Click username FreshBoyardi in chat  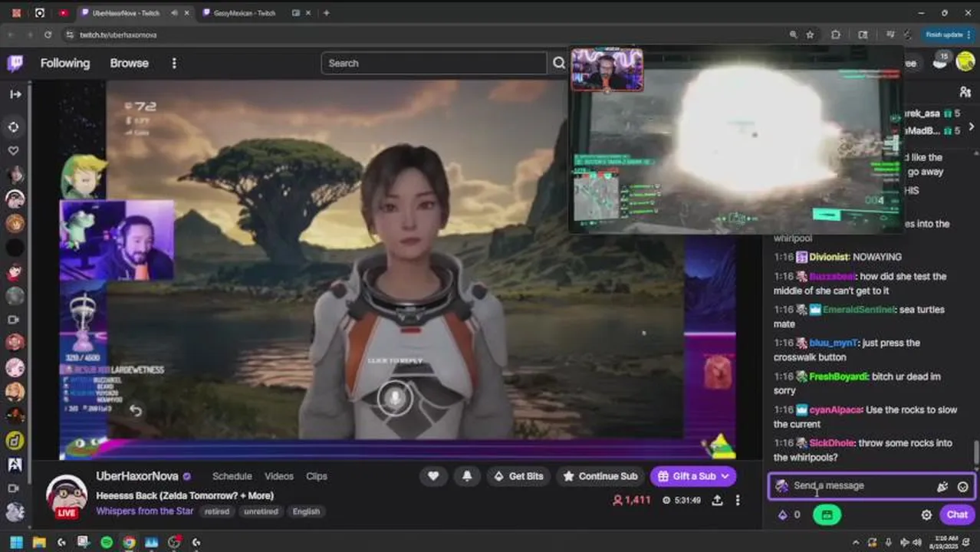click(x=839, y=376)
